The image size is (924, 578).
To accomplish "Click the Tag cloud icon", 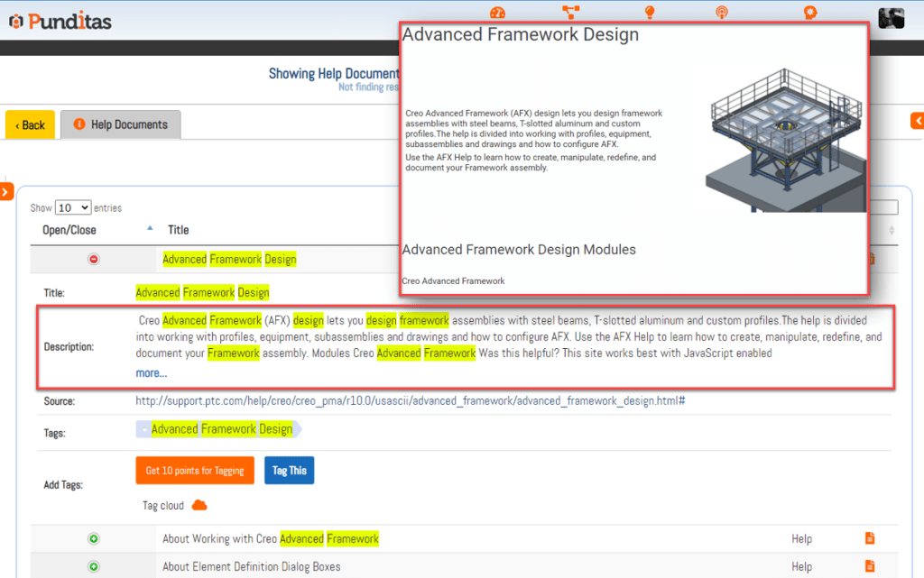I will pyautogui.click(x=199, y=505).
